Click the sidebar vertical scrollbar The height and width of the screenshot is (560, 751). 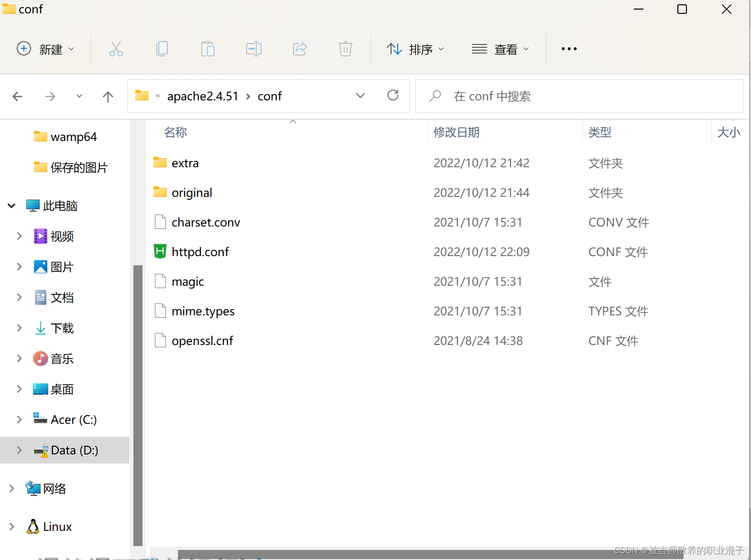pyautogui.click(x=138, y=405)
